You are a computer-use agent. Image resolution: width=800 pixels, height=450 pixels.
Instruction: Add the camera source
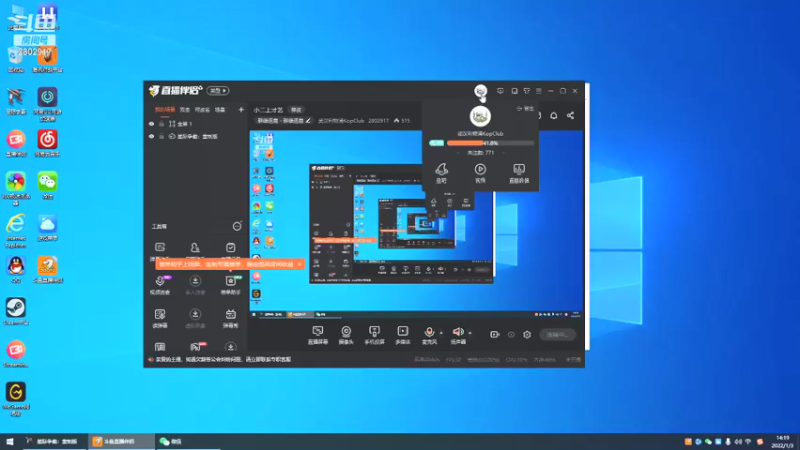[x=346, y=335]
